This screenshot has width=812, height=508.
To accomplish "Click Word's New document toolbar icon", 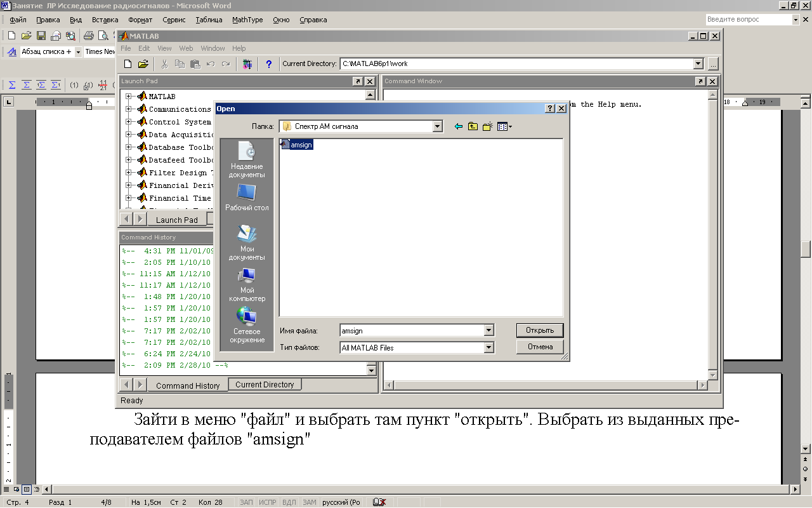I will (11, 36).
